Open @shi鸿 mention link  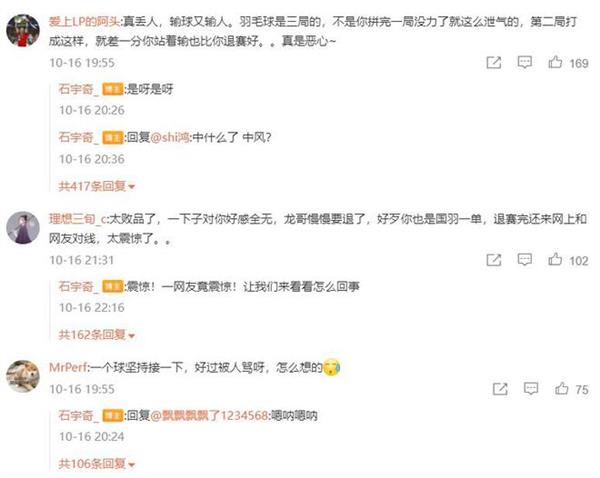click(170, 137)
